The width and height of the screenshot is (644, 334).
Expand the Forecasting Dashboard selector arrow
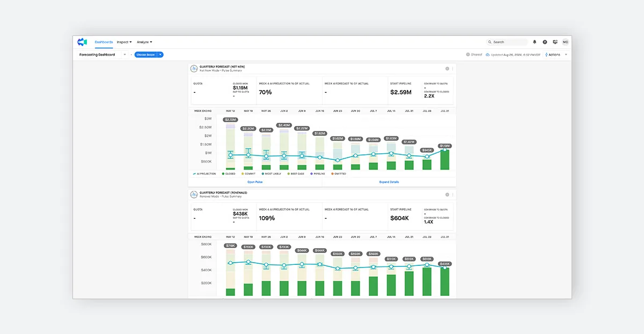click(x=125, y=55)
